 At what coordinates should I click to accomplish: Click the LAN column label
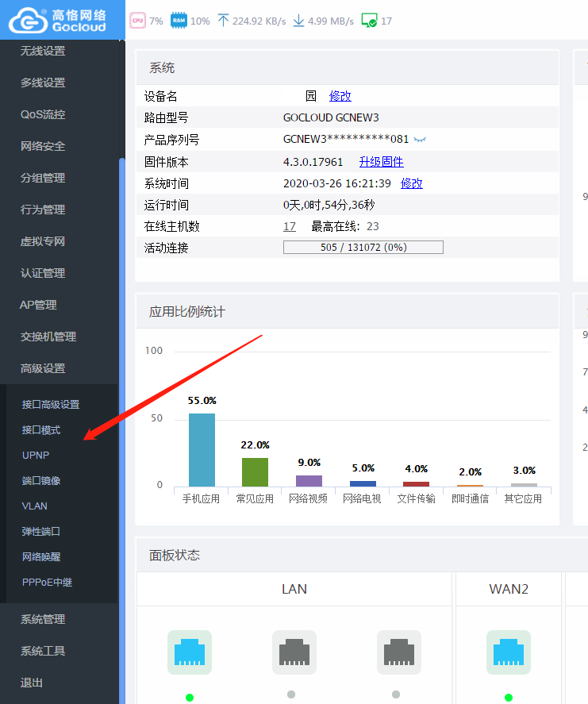point(294,589)
